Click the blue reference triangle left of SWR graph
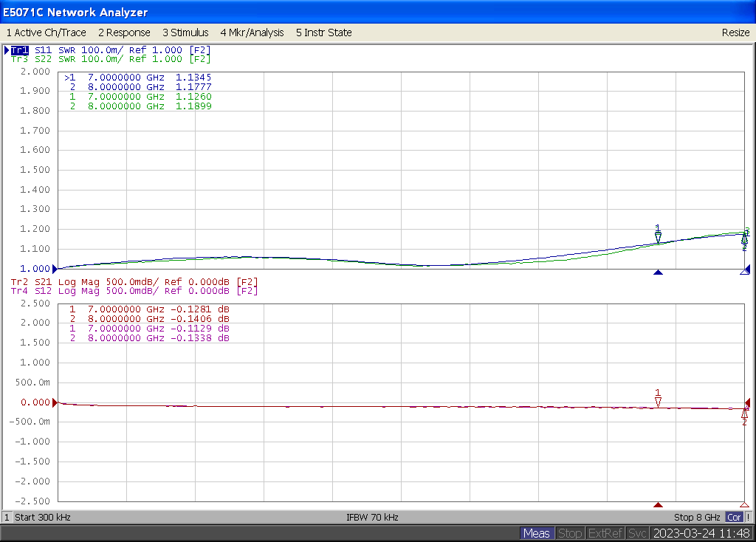This screenshot has width=756, height=542. pyautogui.click(x=54, y=269)
